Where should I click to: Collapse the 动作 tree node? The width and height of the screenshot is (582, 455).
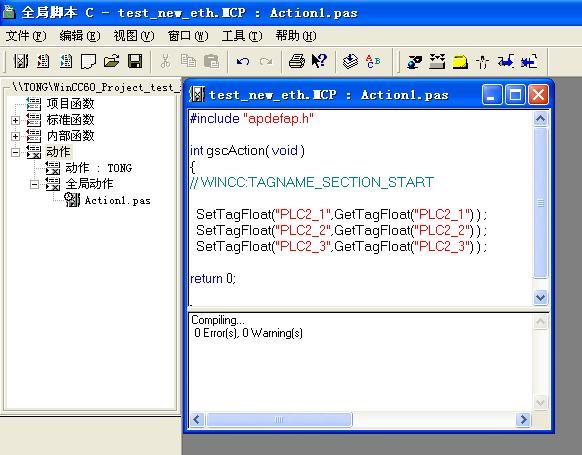click(15, 152)
